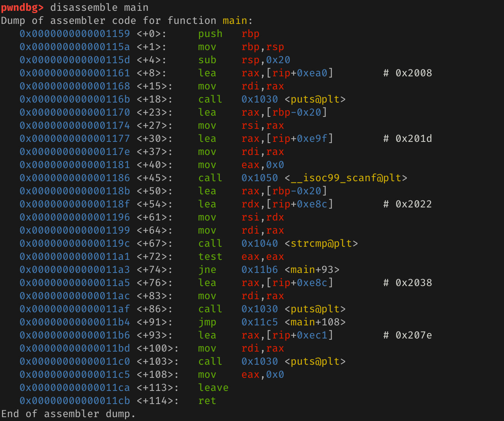Click the pwndbg prompt text
The height and width of the screenshot is (421, 504).
click(22, 7)
